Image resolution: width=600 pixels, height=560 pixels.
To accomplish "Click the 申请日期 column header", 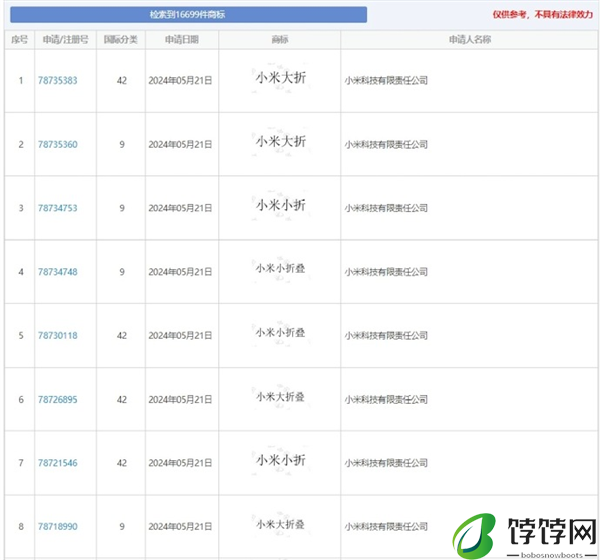I will point(182,39).
